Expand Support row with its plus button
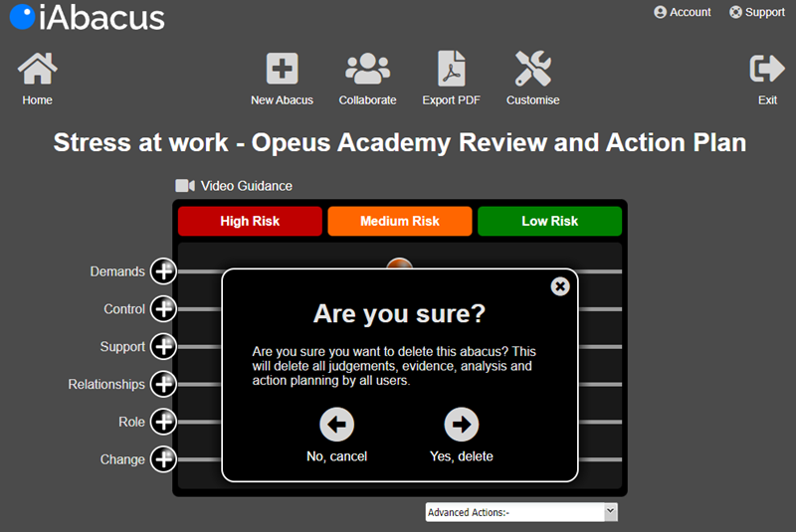This screenshot has width=796, height=532. tap(163, 346)
